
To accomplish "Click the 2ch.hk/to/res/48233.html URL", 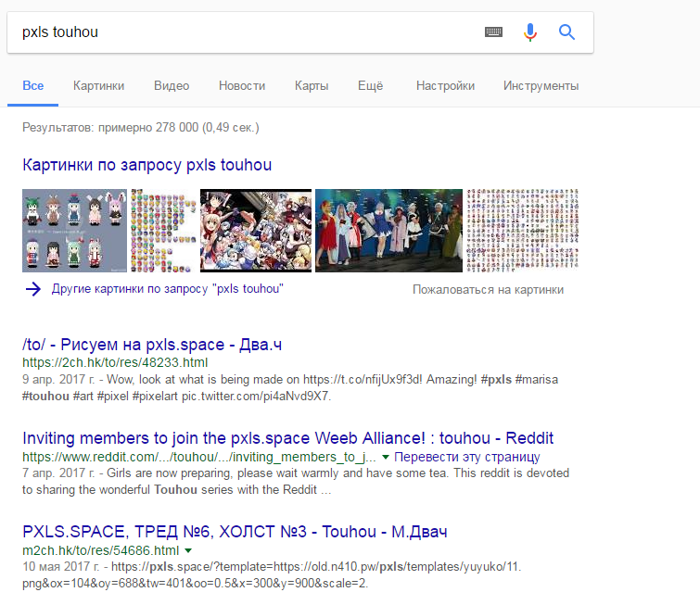I will pyautogui.click(x=115, y=363).
